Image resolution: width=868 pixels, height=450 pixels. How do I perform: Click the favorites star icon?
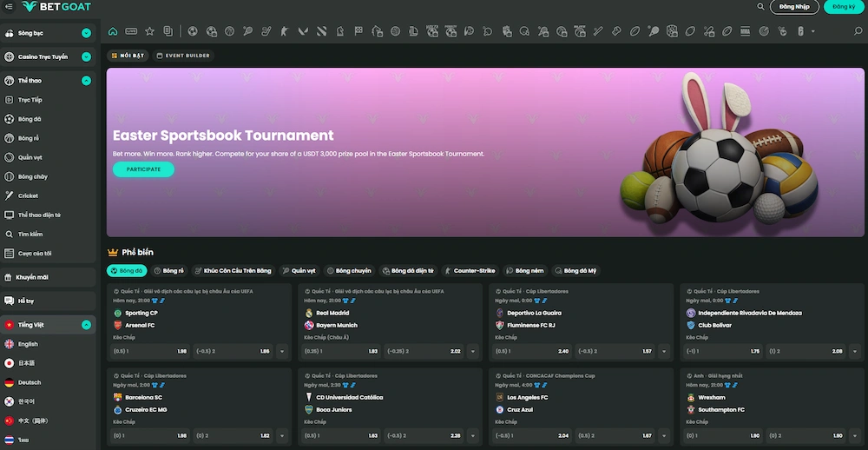[x=149, y=31]
